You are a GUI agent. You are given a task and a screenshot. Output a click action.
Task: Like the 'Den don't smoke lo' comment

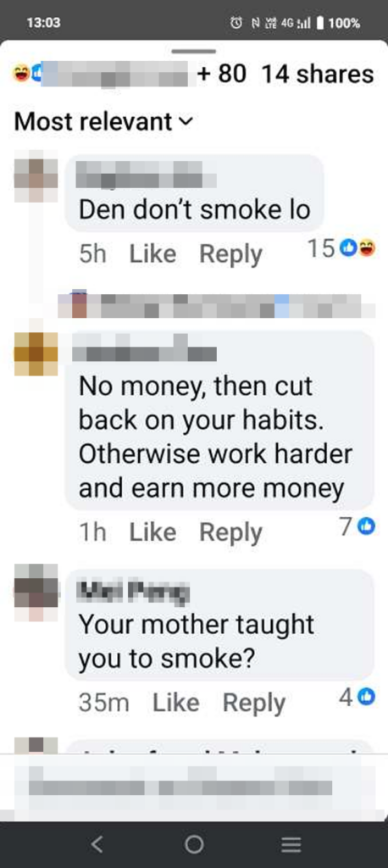[152, 254]
